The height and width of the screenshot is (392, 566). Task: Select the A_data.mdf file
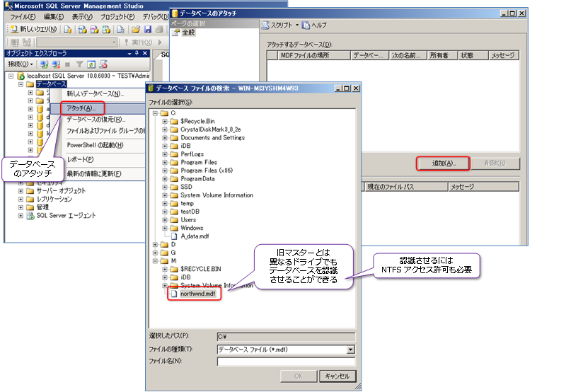tap(195, 236)
